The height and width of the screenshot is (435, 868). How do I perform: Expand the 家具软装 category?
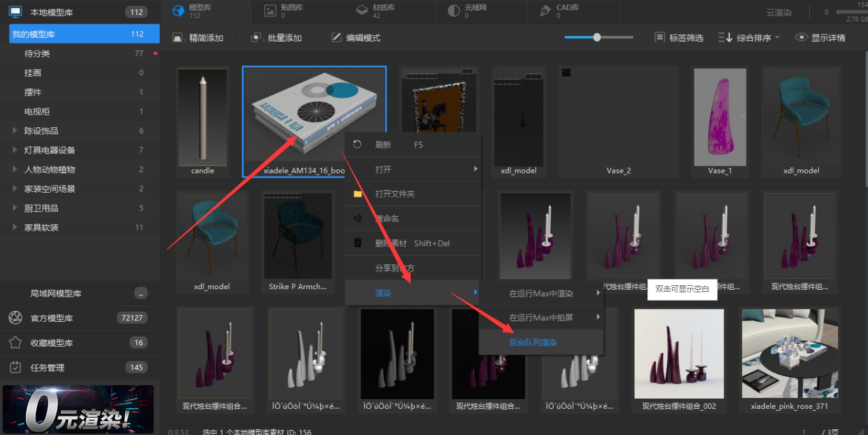click(x=15, y=228)
